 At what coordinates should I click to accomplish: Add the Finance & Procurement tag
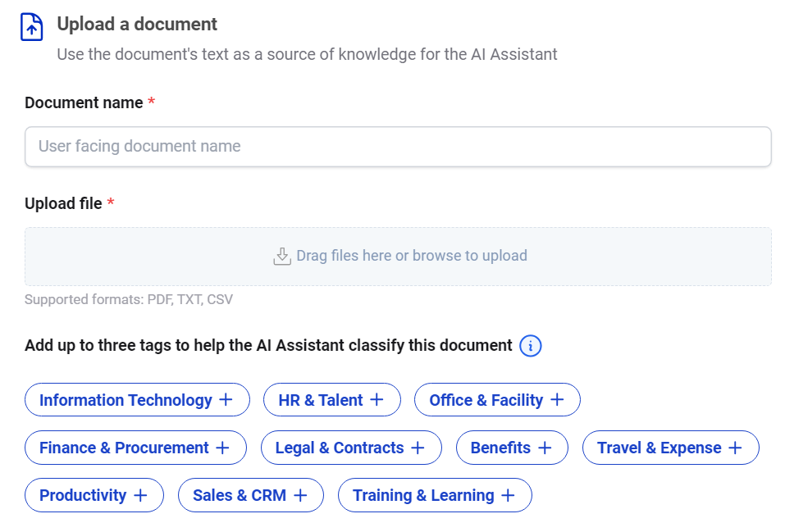pyautogui.click(x=135, y=448)
